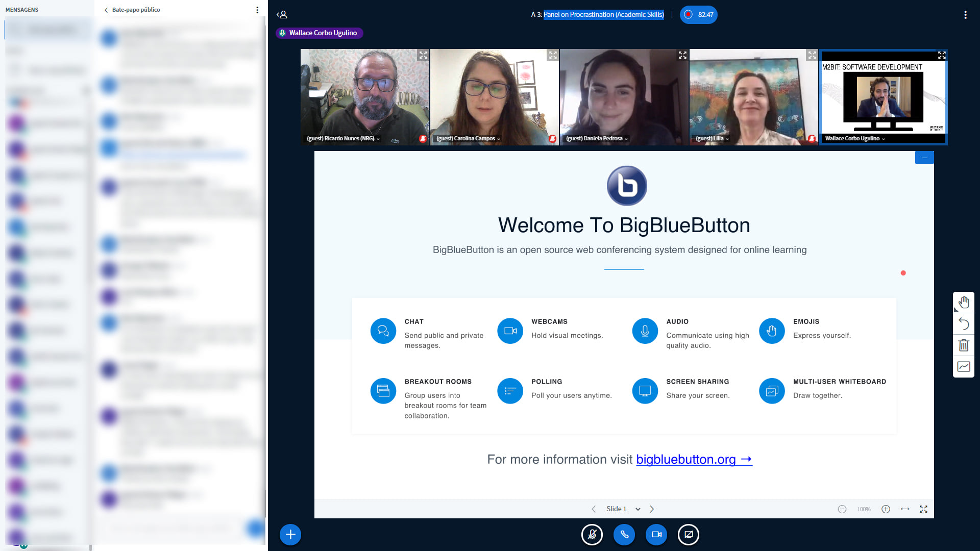Fullscreen Daniela Pedrosa webcam

coord(682,55)
